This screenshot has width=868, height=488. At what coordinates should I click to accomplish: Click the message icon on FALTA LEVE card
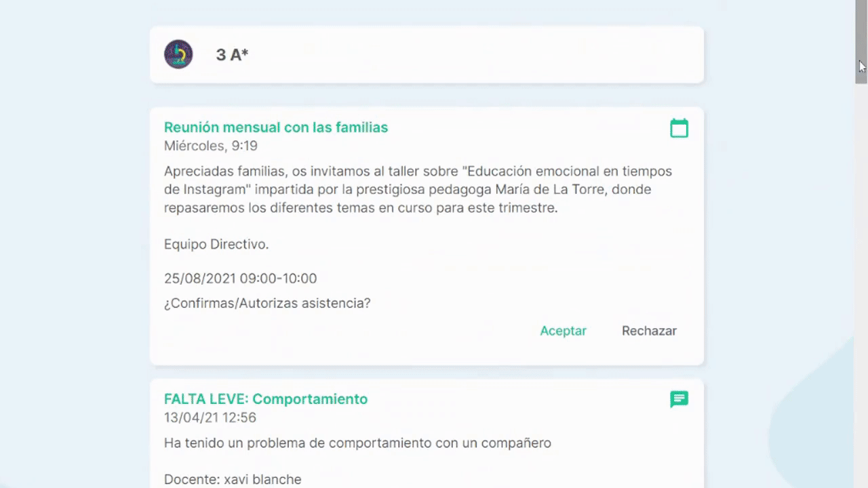pos(679,399)
